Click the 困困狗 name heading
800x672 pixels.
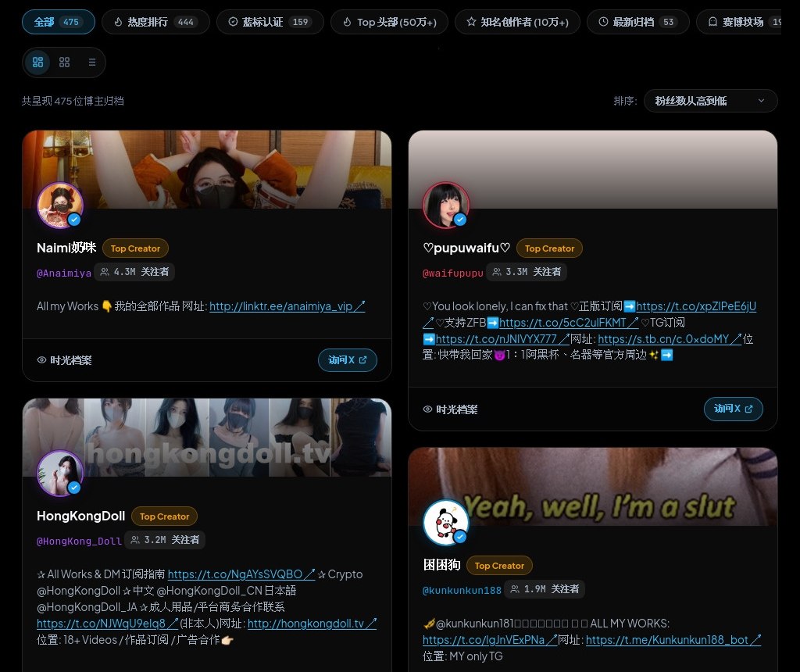(x=442, y=565)
